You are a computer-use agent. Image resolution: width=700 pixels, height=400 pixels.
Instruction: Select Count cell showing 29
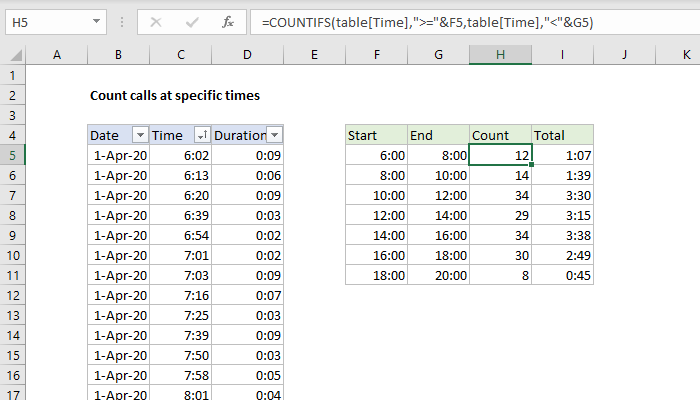[500, 215]
